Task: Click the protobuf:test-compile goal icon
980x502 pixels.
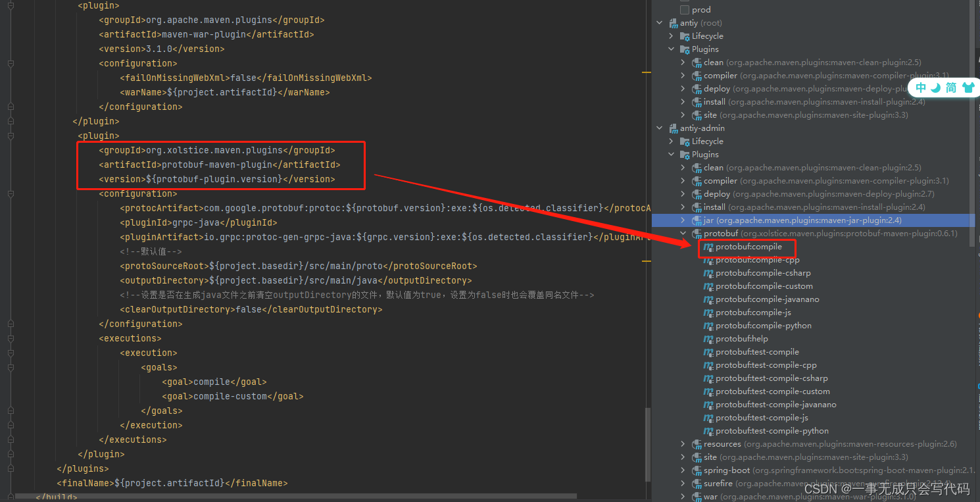Action: pos(708,352)
